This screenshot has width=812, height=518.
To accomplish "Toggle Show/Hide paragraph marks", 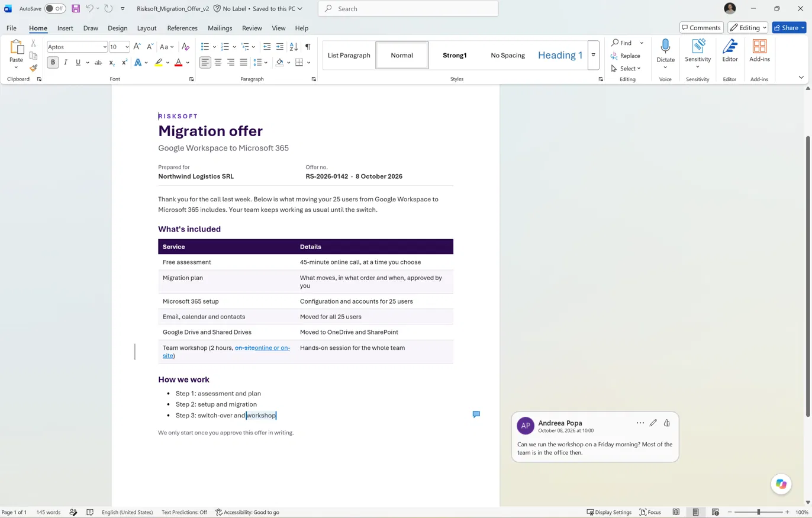I will [308, 47].
